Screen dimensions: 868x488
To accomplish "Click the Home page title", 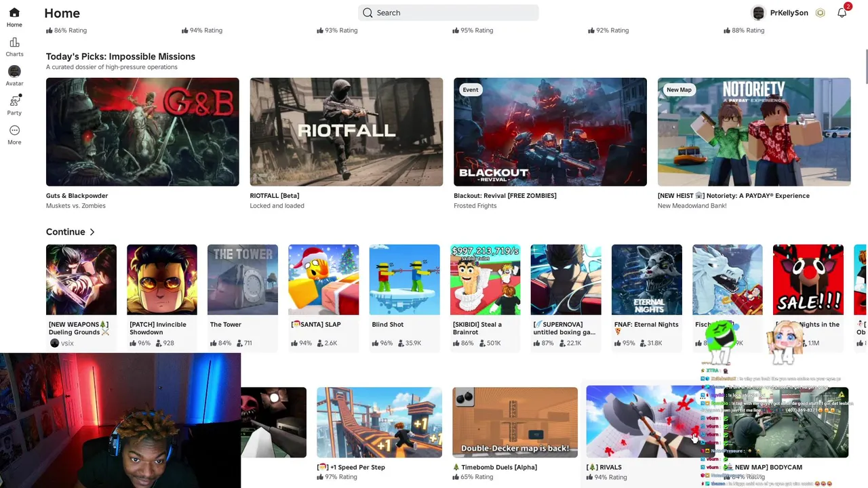I will point(62,13).
